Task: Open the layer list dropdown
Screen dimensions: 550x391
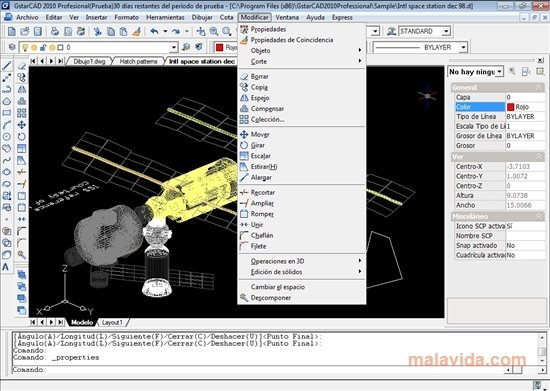Action: 174,47
